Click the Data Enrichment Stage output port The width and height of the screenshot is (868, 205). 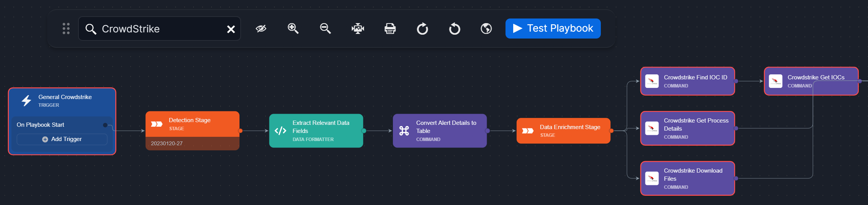click(611, 131)
